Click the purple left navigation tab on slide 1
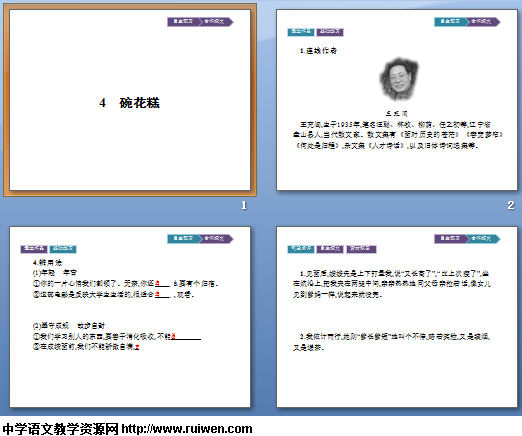This screenshot has height=436, width=522. [184, 22]
